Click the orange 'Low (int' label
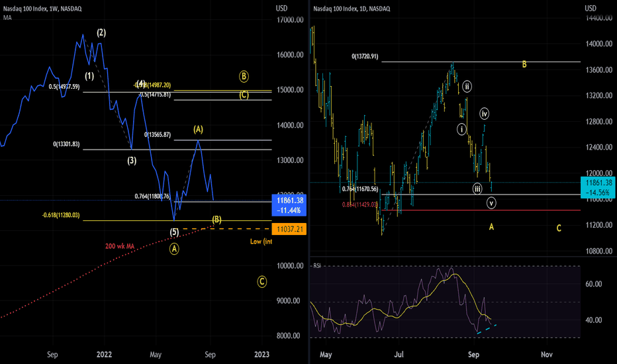 tap(261, 241)
